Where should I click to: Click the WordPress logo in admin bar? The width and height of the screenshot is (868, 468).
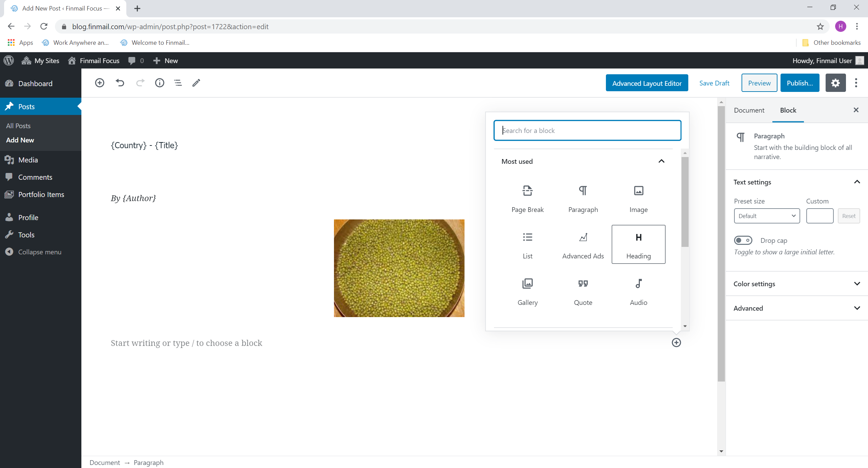pyautogui.click(x=9, y=60)
